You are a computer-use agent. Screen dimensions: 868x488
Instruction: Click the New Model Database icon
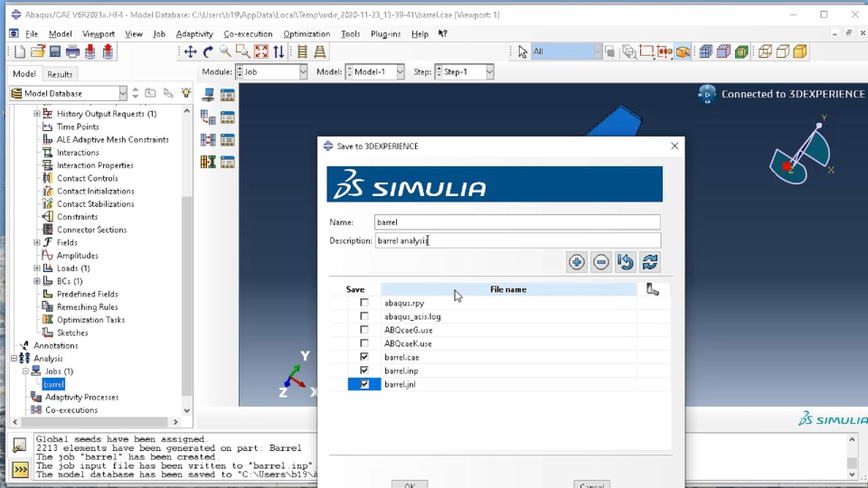20,52
